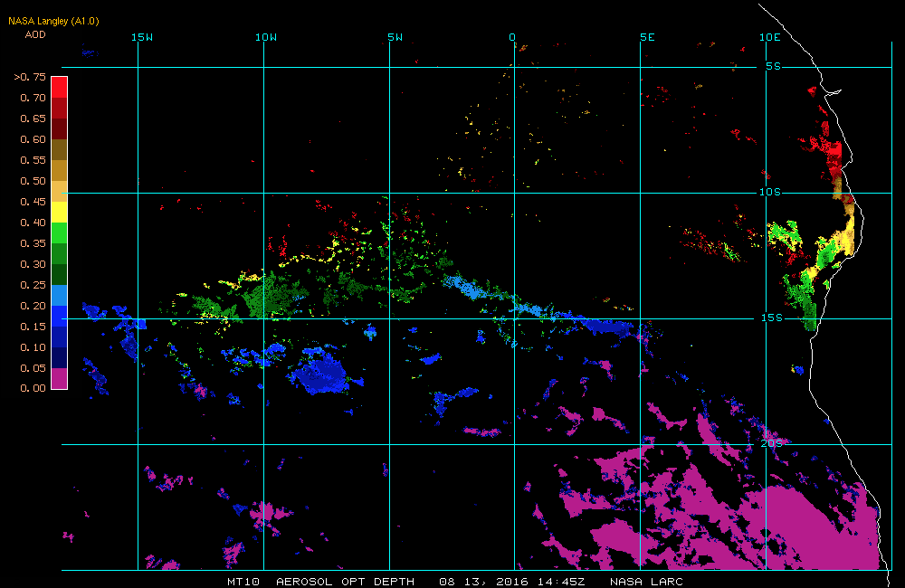905x588 pixels.
Task: Pick the 0.20 light blue legend swatch
Action: [x=60, y=295]
